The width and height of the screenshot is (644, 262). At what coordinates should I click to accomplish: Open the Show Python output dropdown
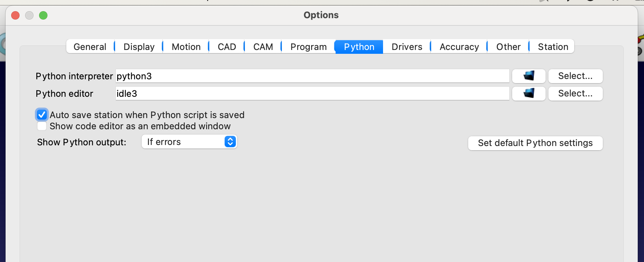click(189, 142)
